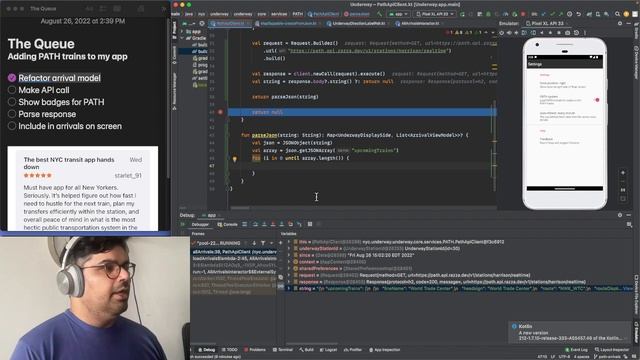This screenshot has height=360, width=640.
Task: Open debug panel settings gear icon
Action: (x=620, y=215)
